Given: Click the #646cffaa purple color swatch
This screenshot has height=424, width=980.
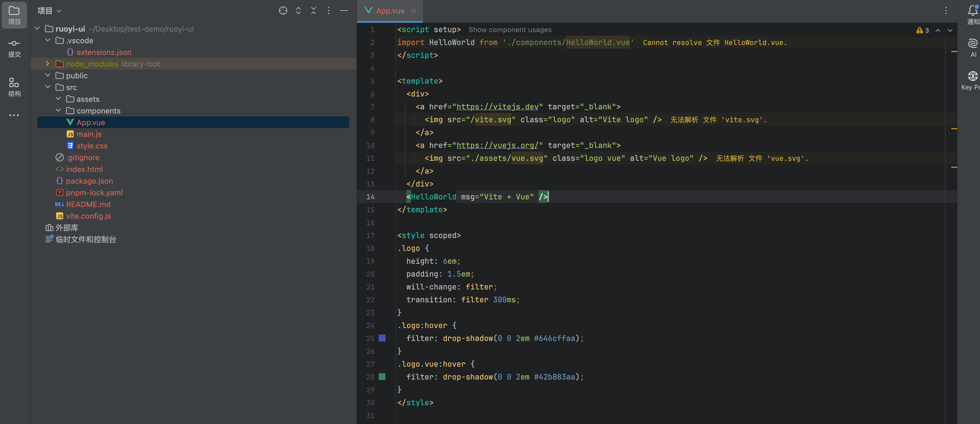Looking at the screenshot, I should (x=382, y=338).
